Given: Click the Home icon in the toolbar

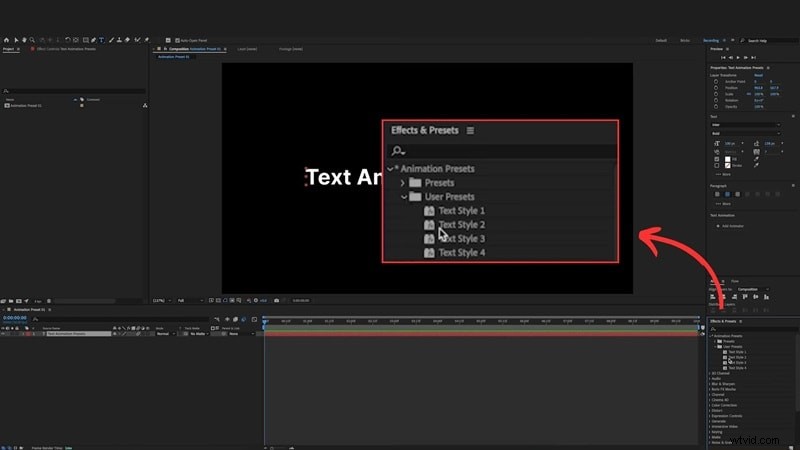Looking at the screenshot, I should pos(6,40).
